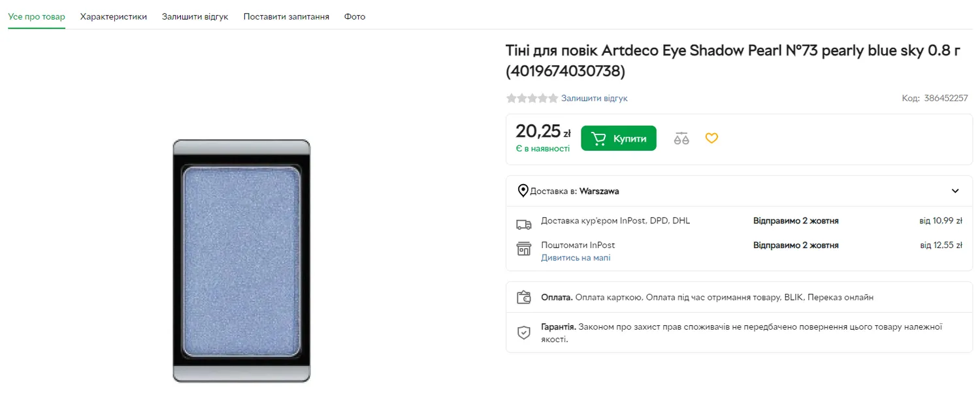Click the delivery location pin icon
This screenshot has height=395, width=980.
click(523, 191)
